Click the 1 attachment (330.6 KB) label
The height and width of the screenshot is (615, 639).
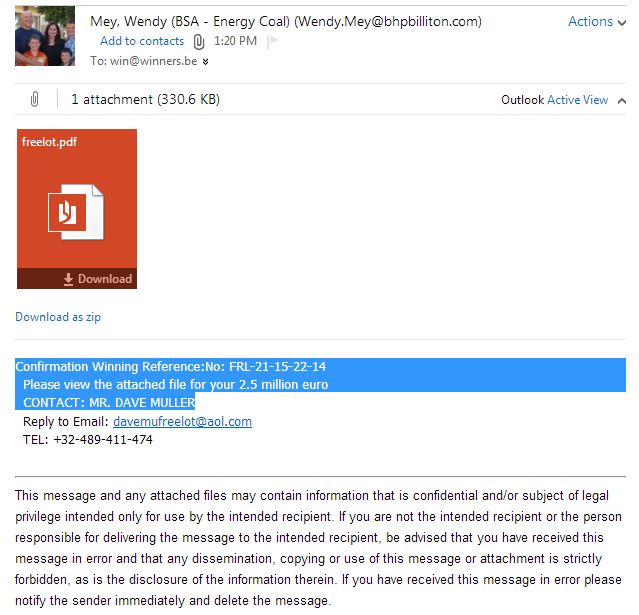(145, 99)
